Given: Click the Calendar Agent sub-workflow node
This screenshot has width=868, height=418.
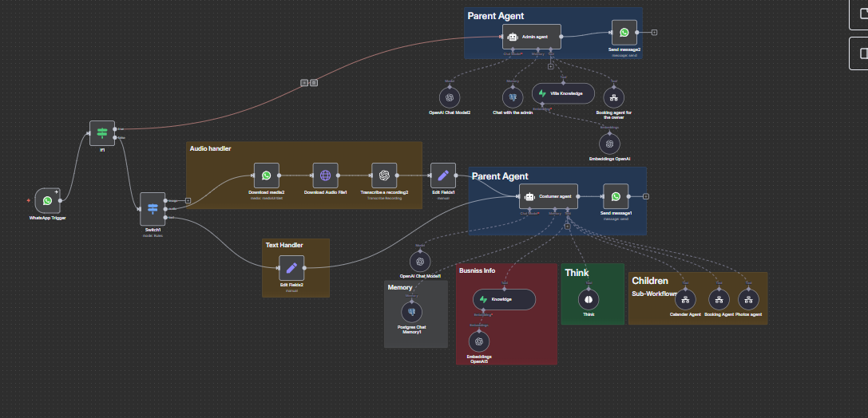Looking at the screenshot, I should coord(685,299).
